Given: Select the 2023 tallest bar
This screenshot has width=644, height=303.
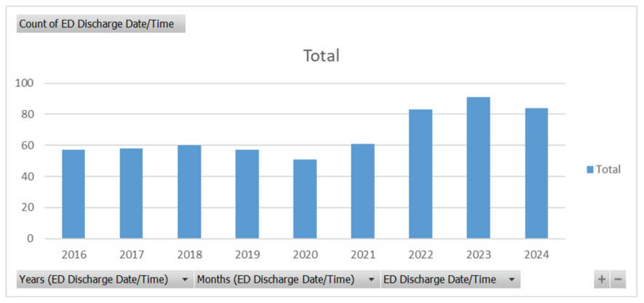Looking at the screenshot, I should [478, 168].
